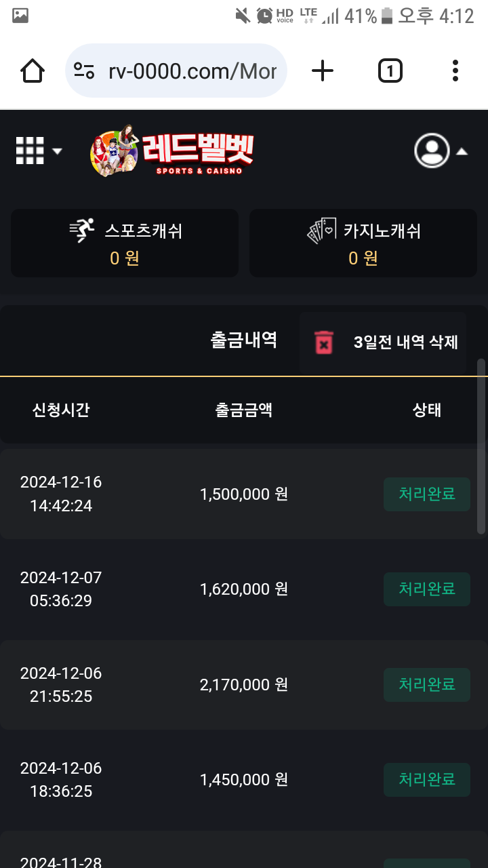Click 처리완료 status for 1,500,000 원 withdrawal
Screen dimensions: 488x868
click(x=426, y=494)
